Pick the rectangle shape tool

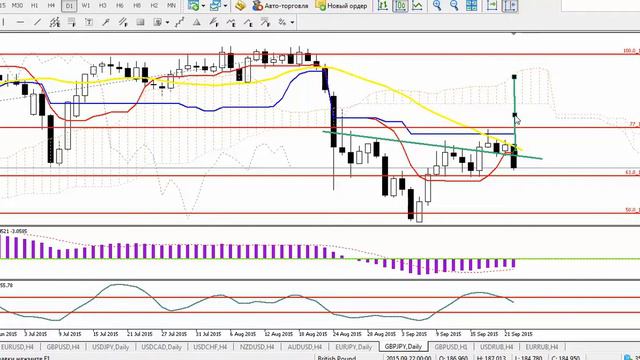(140, 22)
